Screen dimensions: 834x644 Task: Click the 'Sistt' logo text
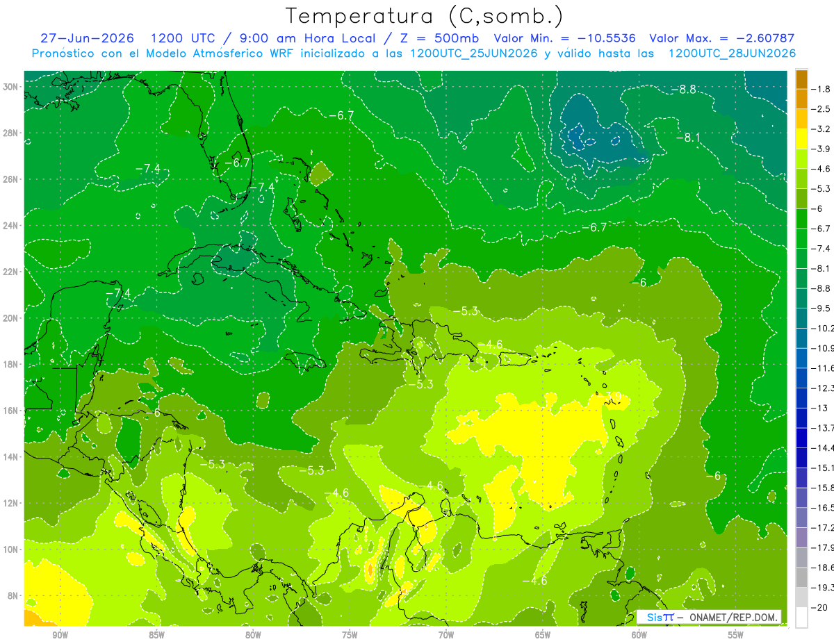point(660,617)
